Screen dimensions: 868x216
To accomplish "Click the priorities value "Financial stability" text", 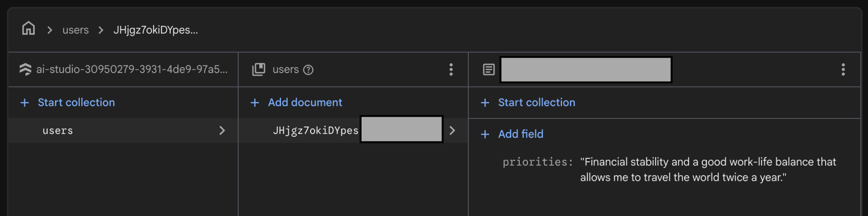I will tap(708, 169).
